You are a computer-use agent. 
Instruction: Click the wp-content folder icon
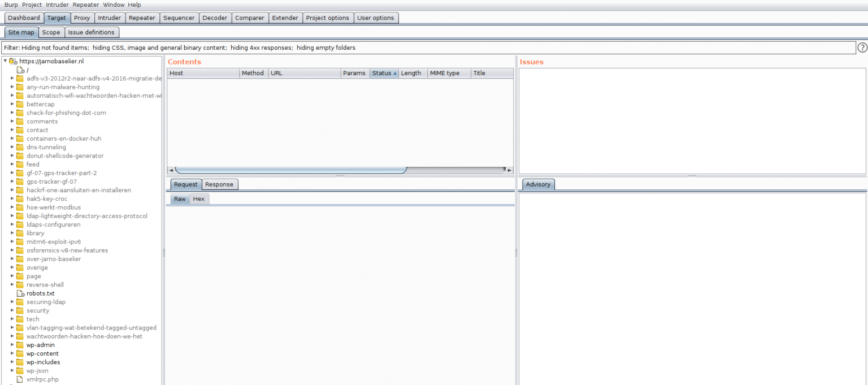[20, 353]
